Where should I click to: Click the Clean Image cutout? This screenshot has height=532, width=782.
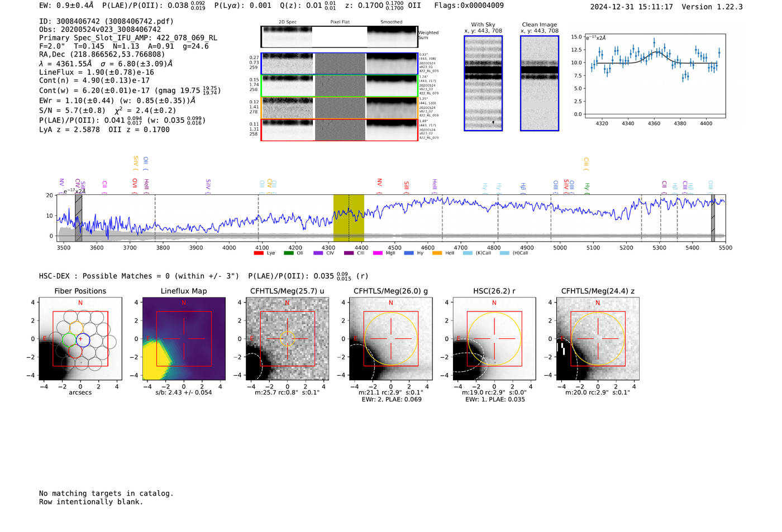pyautogui.click(x=540, y=83)
